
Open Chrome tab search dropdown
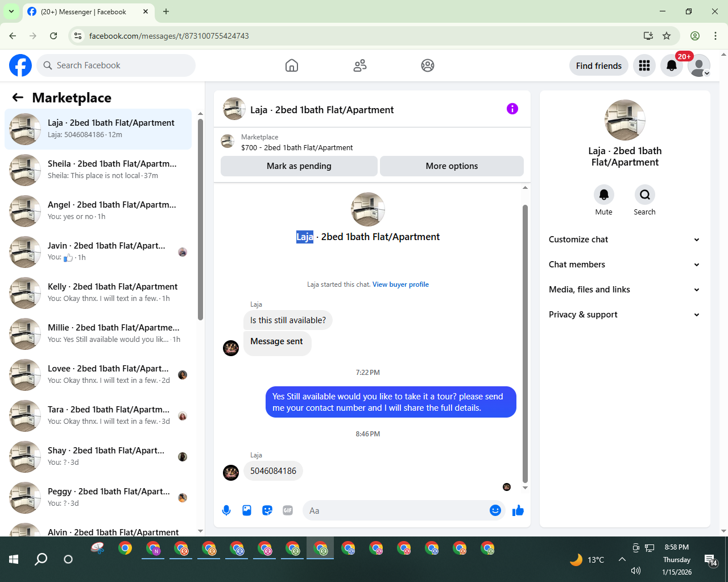(x=11, y=11)
